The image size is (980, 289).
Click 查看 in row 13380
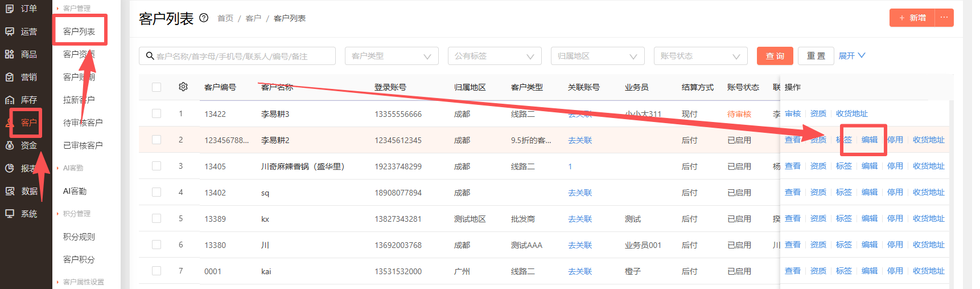[x=793, y=245]
